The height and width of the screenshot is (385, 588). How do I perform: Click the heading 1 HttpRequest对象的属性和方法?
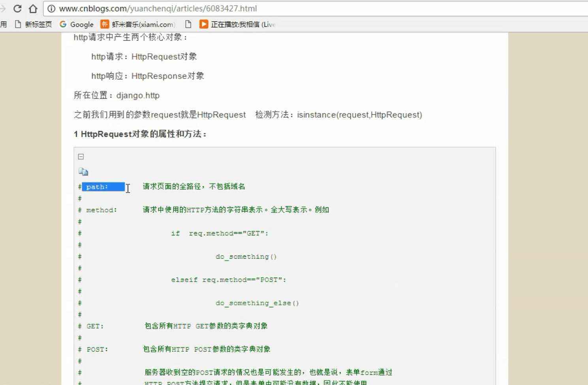point(140,134)
